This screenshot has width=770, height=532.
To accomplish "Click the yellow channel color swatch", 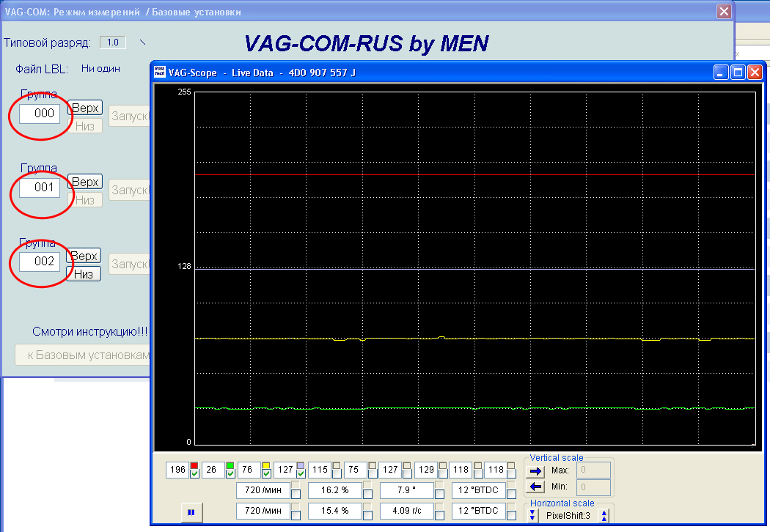I will click(x=266, y=465).
